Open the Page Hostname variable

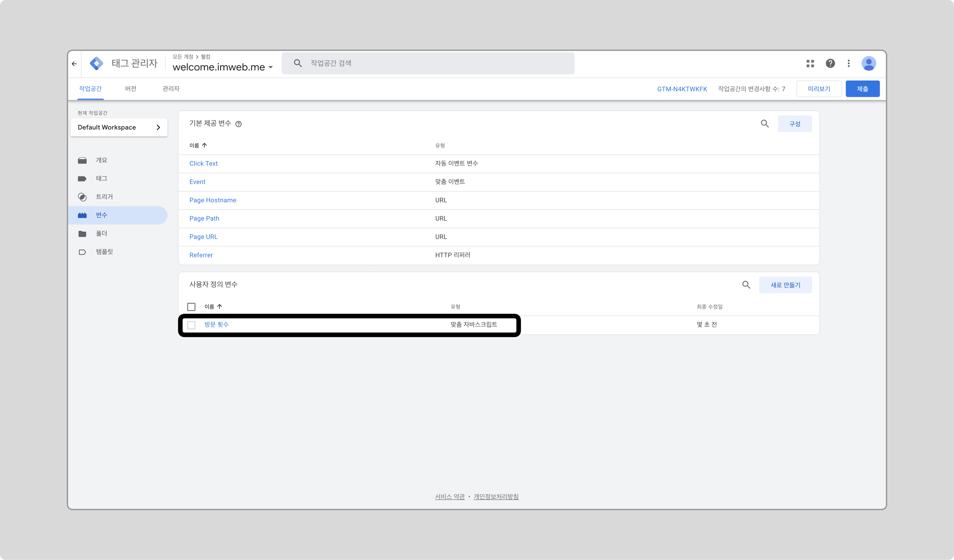pos(213,200)
